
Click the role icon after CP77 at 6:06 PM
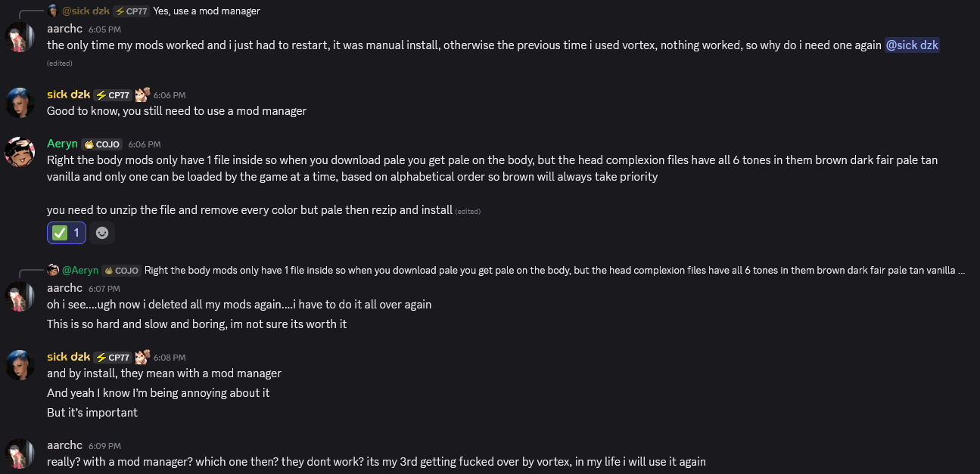coord(142,95)
